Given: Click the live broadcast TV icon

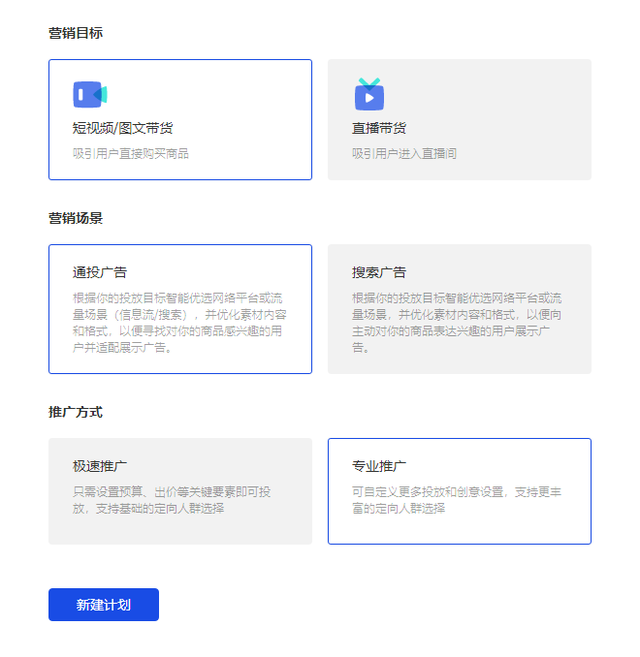Looking at the screenshot, I should (369, 94).
